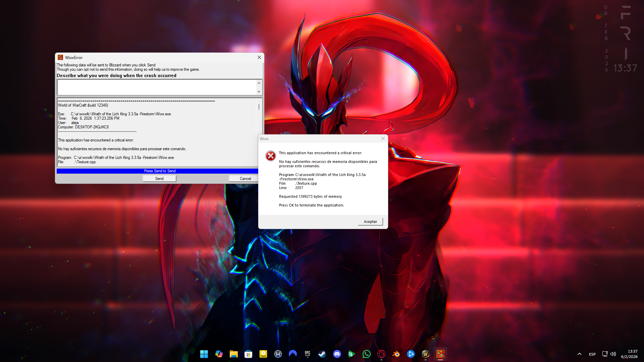The height and width of the screenshot is (362, 644).
Task: Launch Epic Games from taskbar
Action: (307, 354)
